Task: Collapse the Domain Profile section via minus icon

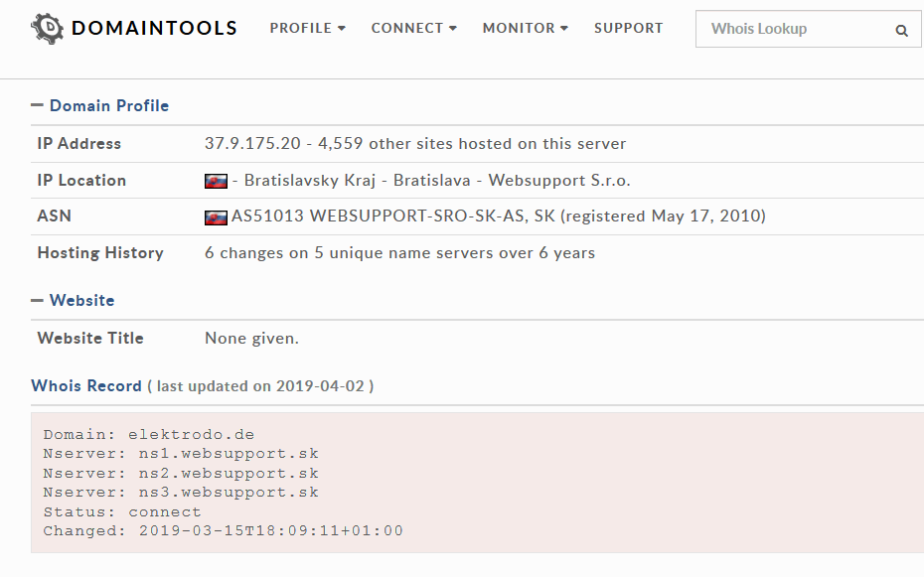Action: tap(37, 105)
